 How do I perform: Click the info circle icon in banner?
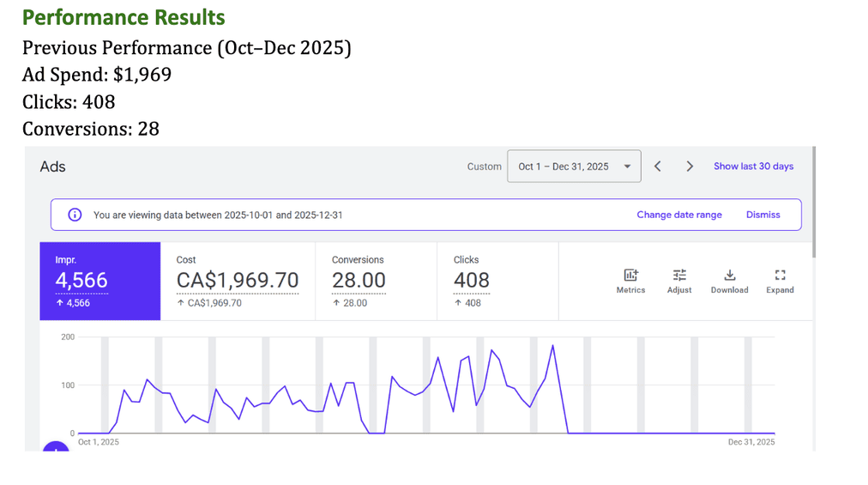[x=75, y=215]
